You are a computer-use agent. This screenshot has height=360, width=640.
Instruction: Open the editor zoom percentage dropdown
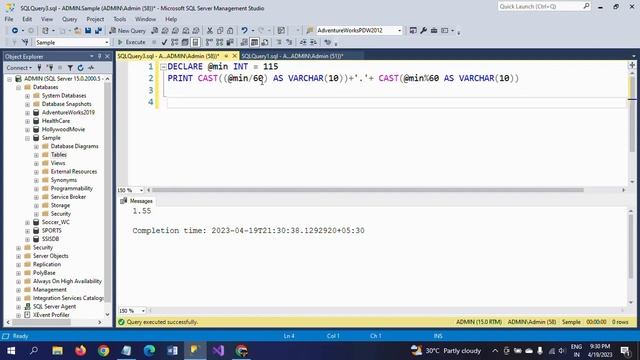coord(141,190)
